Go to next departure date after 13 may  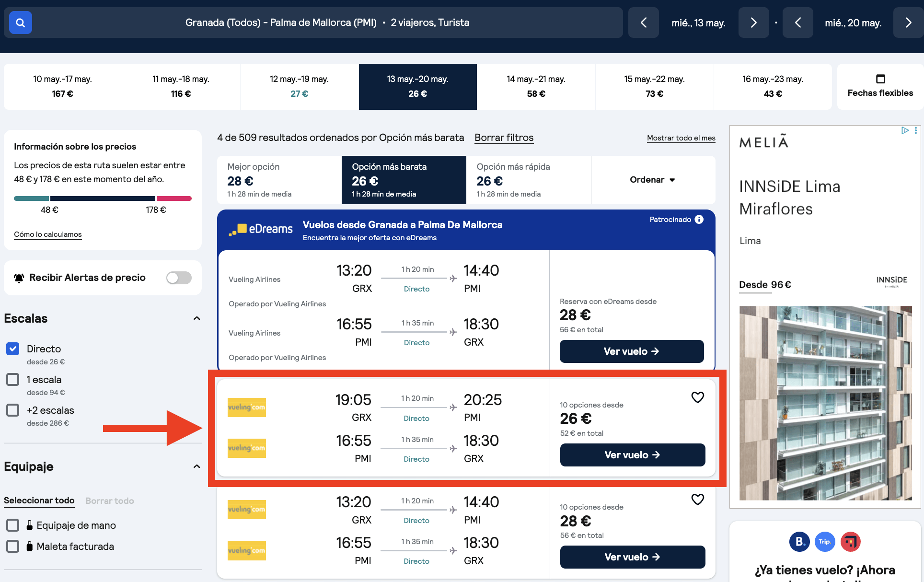click(x=753, y=23)
